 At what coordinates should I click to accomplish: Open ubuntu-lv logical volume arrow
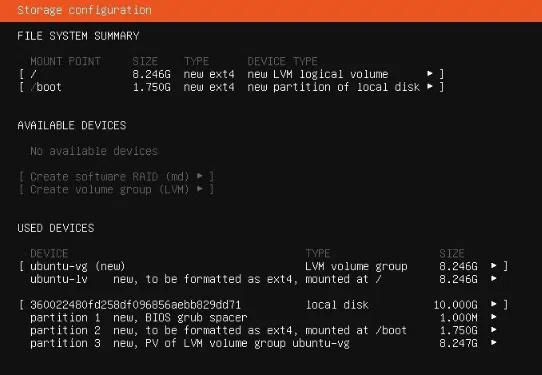[494, 279]
